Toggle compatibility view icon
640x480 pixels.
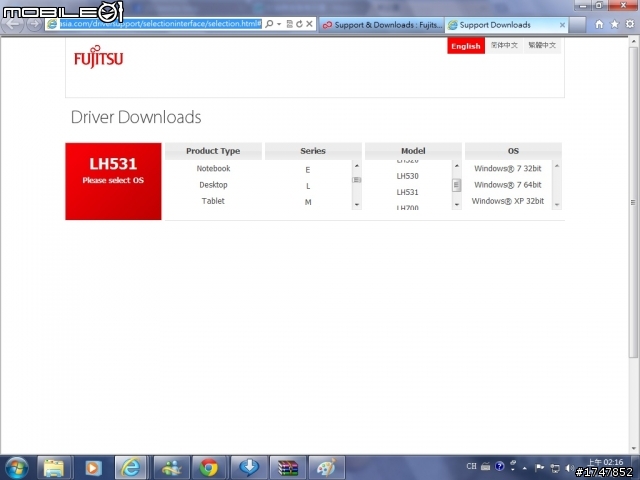289,24
